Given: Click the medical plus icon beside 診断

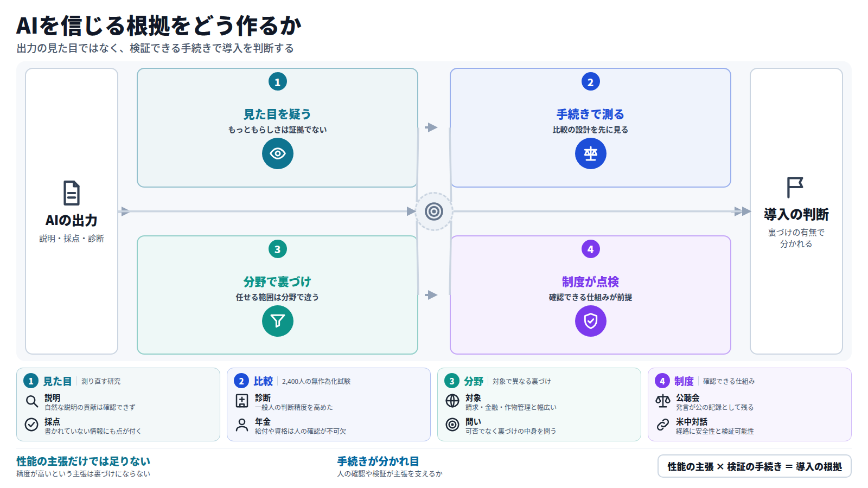Looking at the screenshot, I should [x=242, y=401].
